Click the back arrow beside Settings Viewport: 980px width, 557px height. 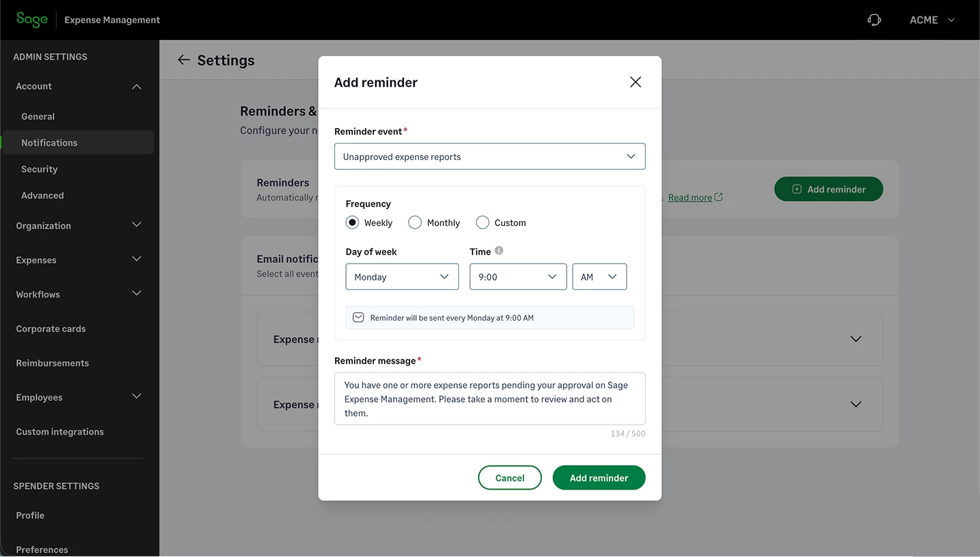click(x=183, y=60)
